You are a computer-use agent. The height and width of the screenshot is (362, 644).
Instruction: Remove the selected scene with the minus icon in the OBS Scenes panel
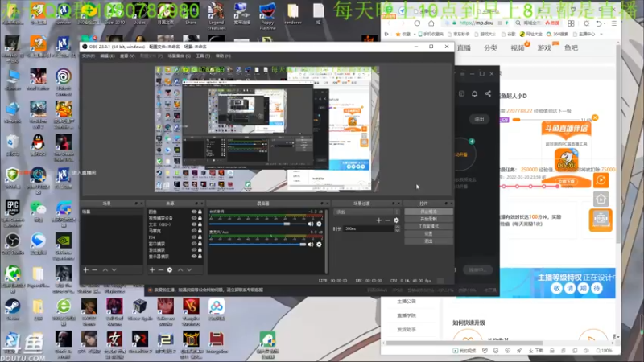click(94, 270)
